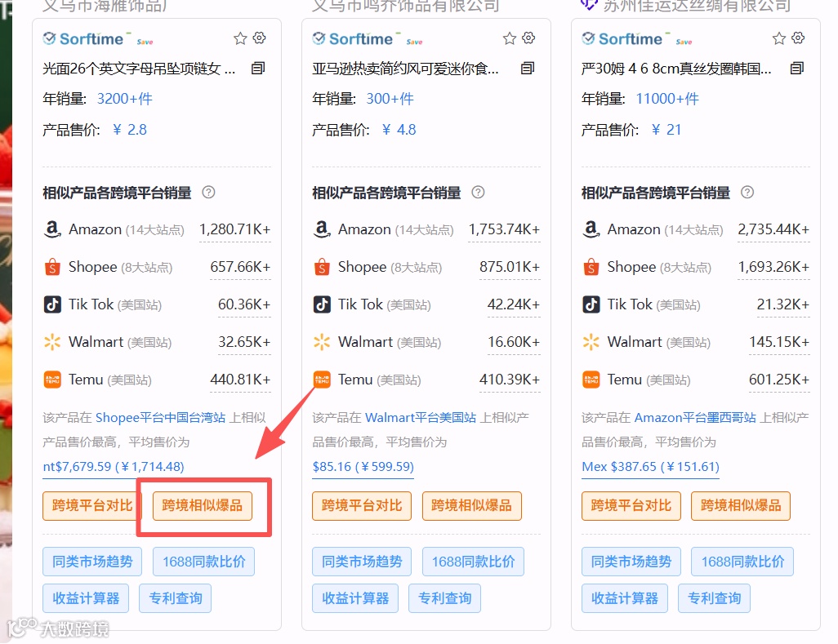Copy the title of the 光面26个英文字母 product
The image size is (838, 644).
(258, 69)
